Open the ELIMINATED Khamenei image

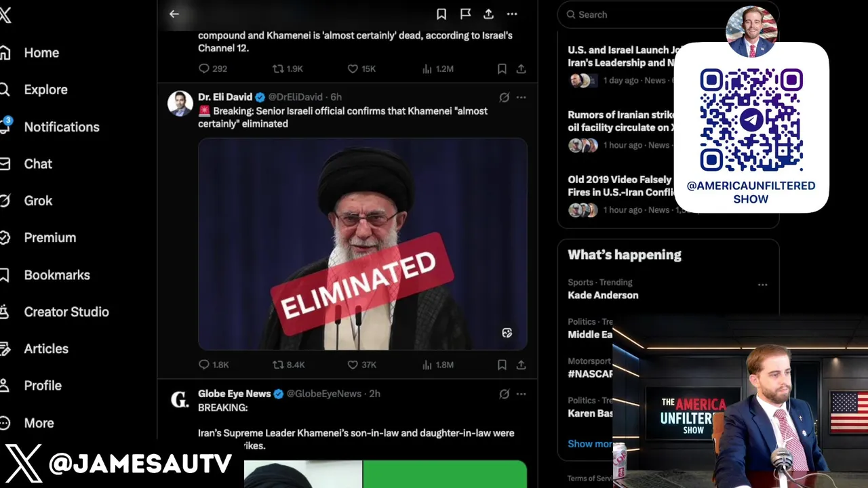(x=362, y=244)
